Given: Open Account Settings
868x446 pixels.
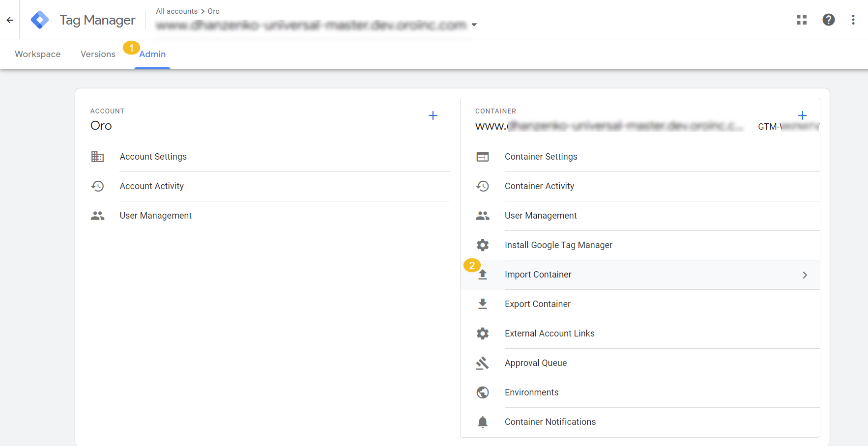Looking at the screenshot, I should click(153, 157).
